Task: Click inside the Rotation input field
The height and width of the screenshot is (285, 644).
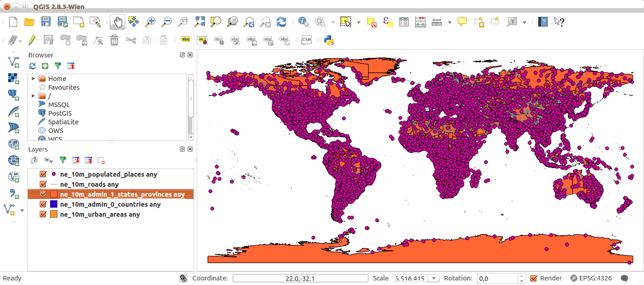Action: [x=496, y=278]
